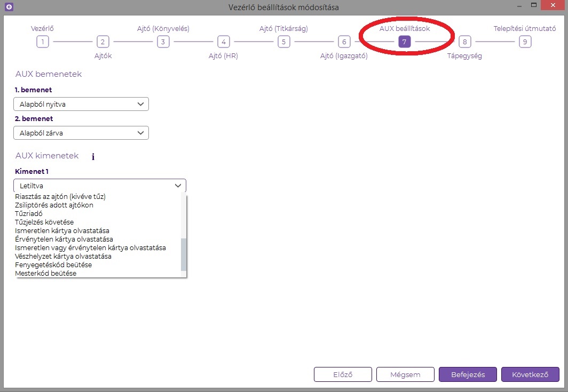Expand the 1. bemenet dropdown
The height and width of the screenshot is (392, 568).
(81, 104)
